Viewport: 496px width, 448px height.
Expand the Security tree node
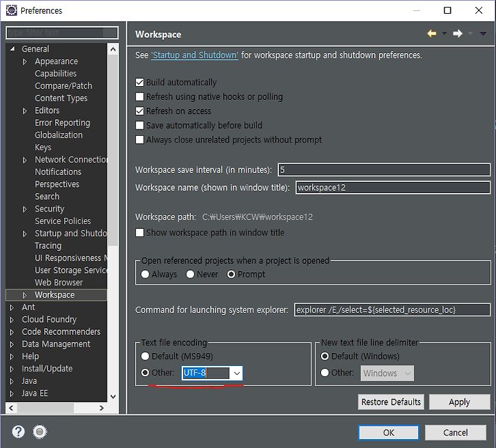25,209
